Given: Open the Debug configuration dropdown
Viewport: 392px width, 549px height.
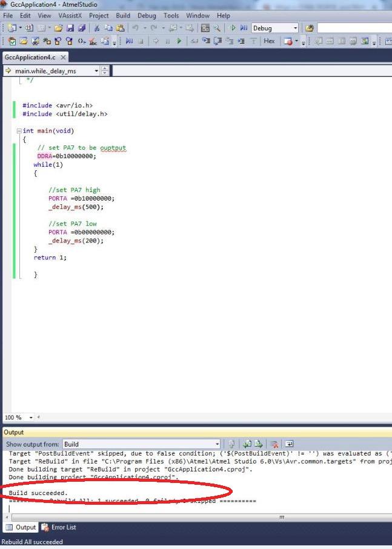Looking at the screenshot, I should pos(296,28).
